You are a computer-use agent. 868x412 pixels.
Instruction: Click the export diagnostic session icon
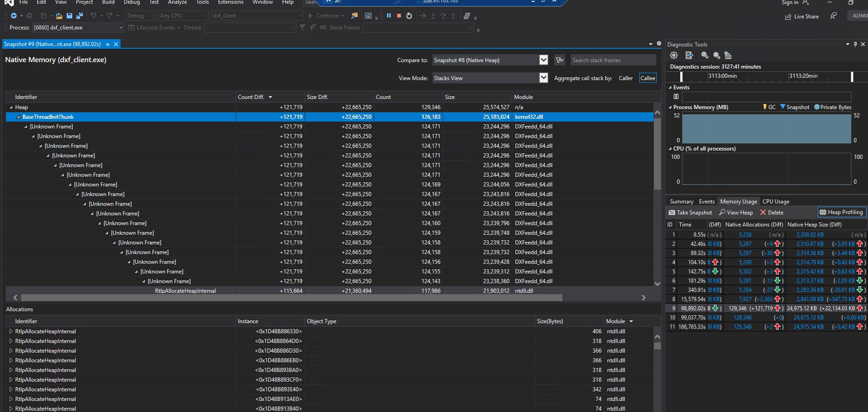point(689,55)
